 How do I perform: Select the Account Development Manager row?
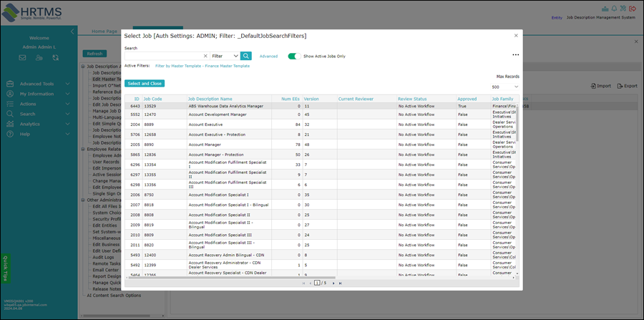click(x=321, y=115)
